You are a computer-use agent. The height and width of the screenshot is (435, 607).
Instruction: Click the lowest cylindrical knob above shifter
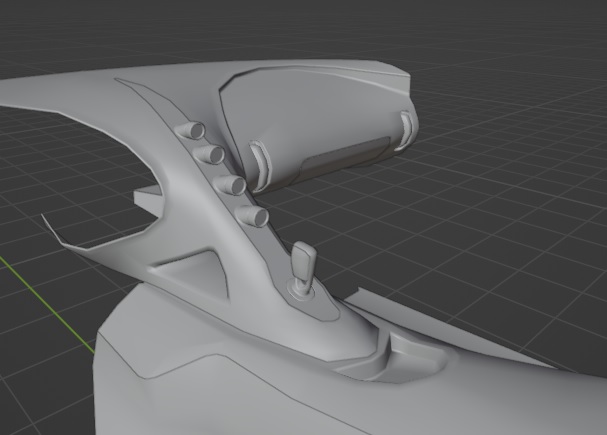(x=252, y=216)
